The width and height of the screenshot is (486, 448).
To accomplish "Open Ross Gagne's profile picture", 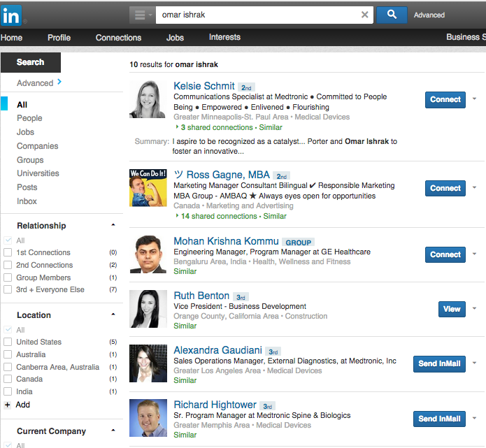I will 148,188.
